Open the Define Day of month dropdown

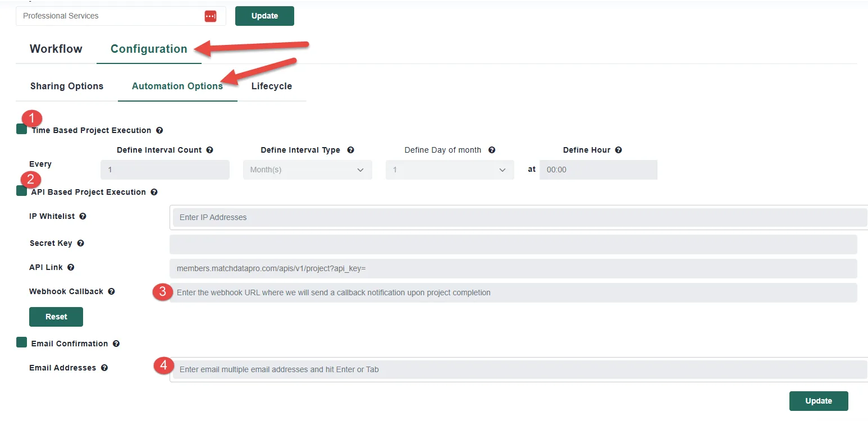(x=449, y=170)
